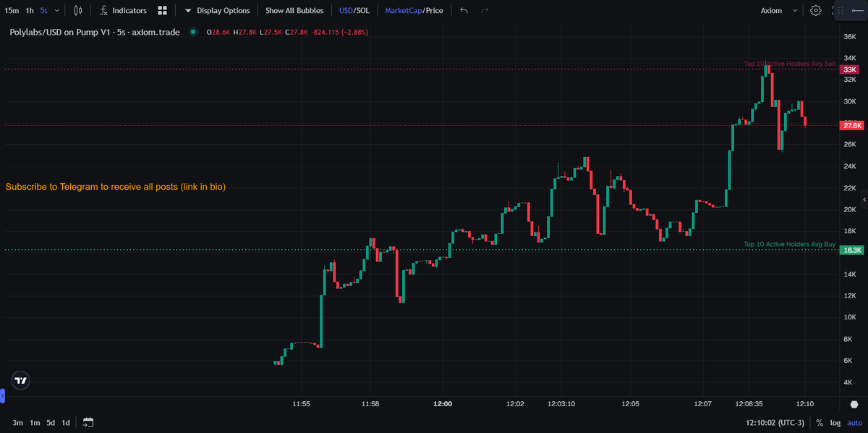Enable log scale on the price axis
This screenshot has height=433, width=868.
(835, 422)
